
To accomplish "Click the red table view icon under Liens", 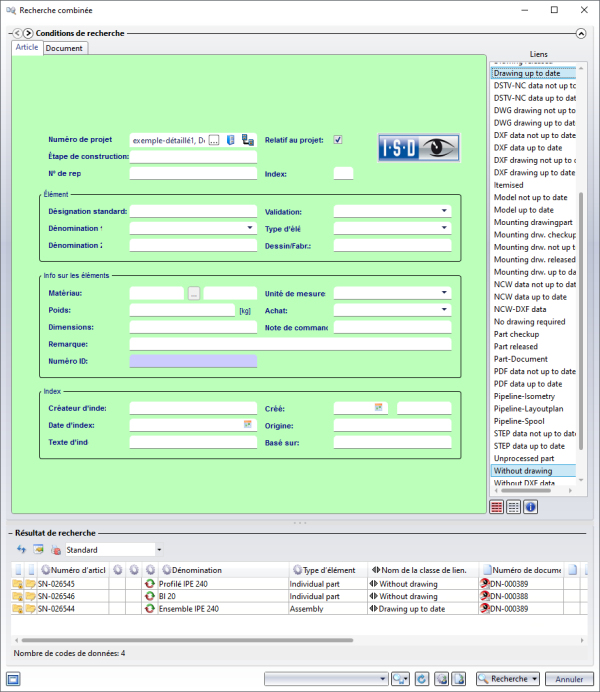I will (x=497, y=507).
